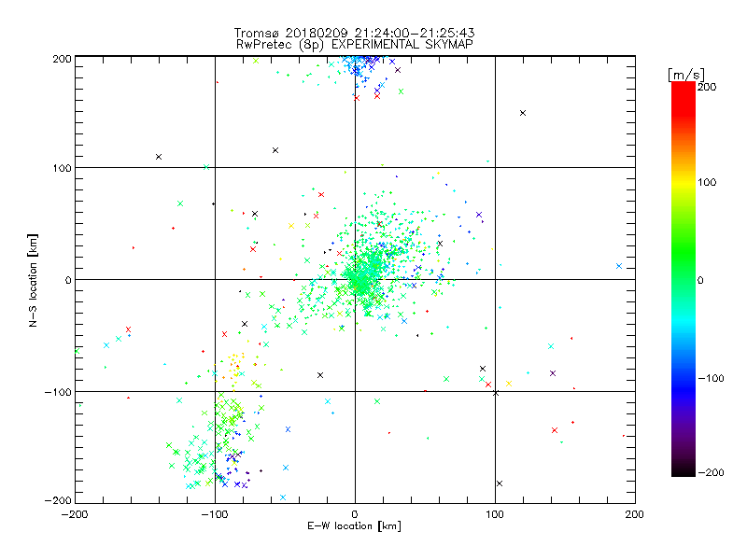747x560 pixels.
Task: Pick the blue band at -100 on the colorbar
Action: tap(684, 378)
